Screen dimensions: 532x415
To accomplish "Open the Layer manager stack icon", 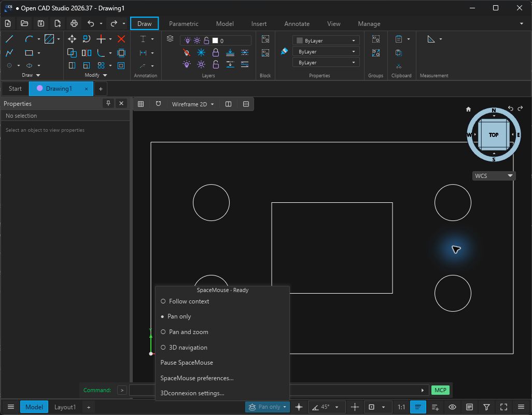I will coord(170,39).
